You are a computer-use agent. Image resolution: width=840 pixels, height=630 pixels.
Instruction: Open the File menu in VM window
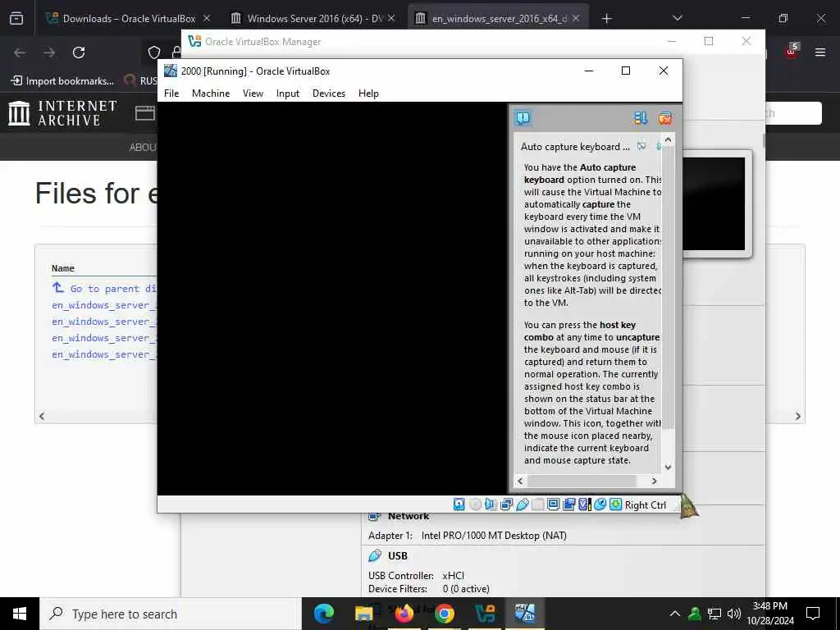pos(171,94)
